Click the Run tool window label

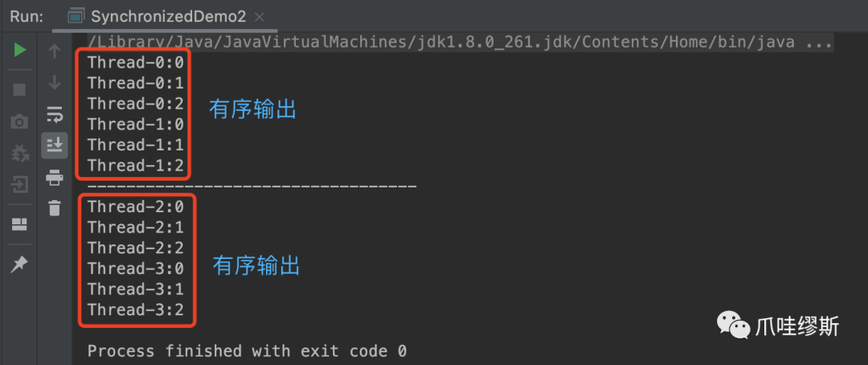pos(27,17)
